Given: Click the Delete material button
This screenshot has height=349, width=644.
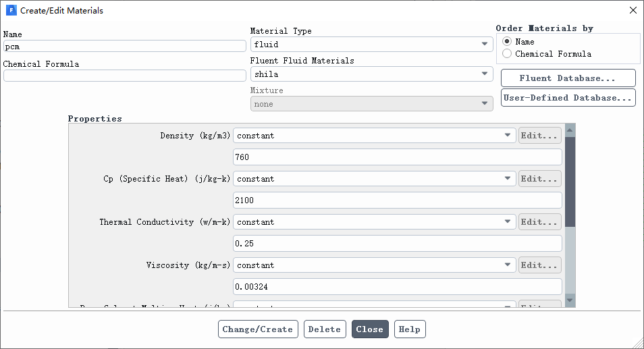Looking at the screenshot, I should pos(325,329).
